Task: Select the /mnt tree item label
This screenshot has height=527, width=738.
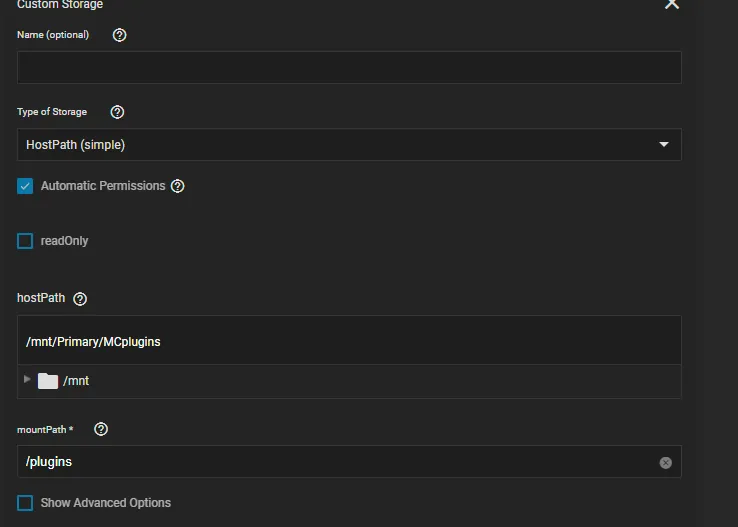Action: click(76, 381)
